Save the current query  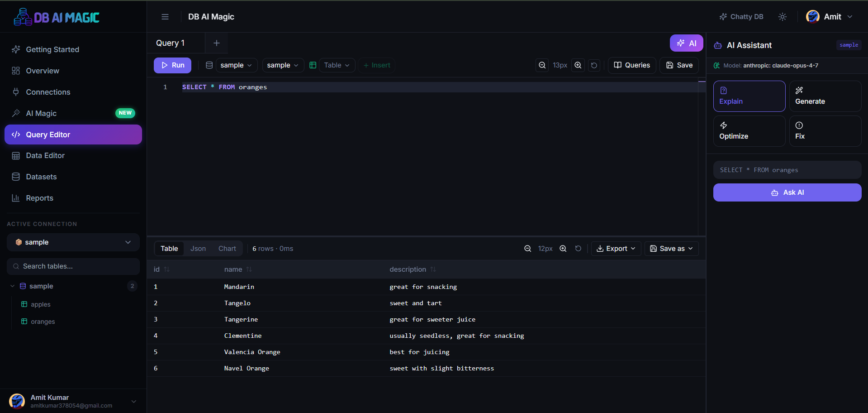tap(679, 65)
